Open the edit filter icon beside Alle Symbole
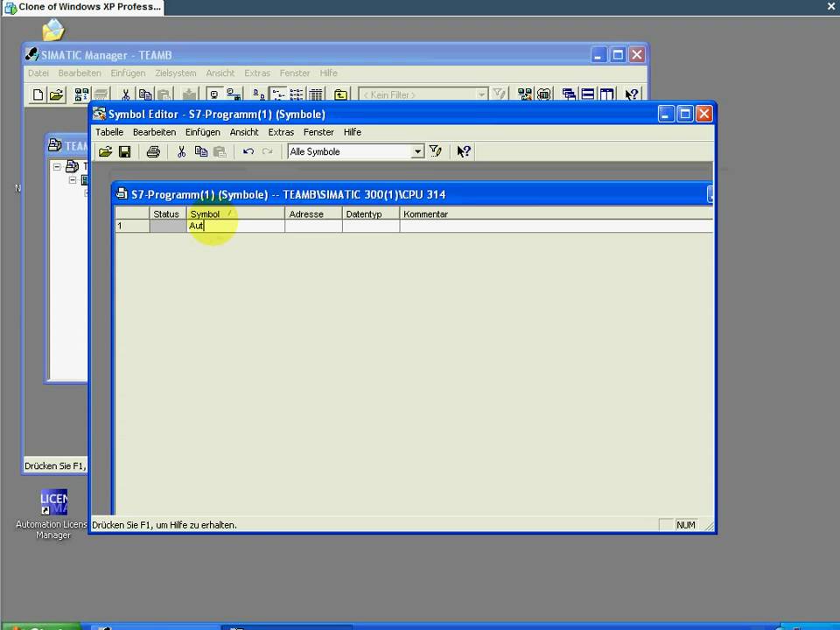Viewport: 840px width, 630px height. point(436,151)
